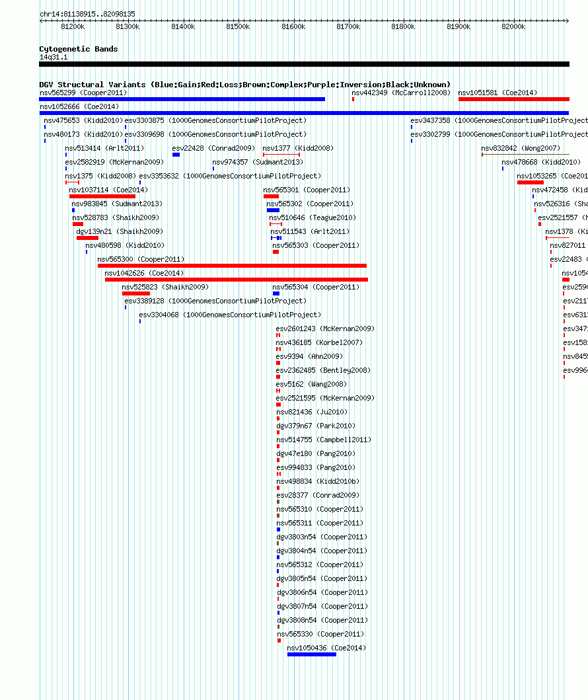
Task: Click the 81900k ruler tick label
Action: click(459, 27)
